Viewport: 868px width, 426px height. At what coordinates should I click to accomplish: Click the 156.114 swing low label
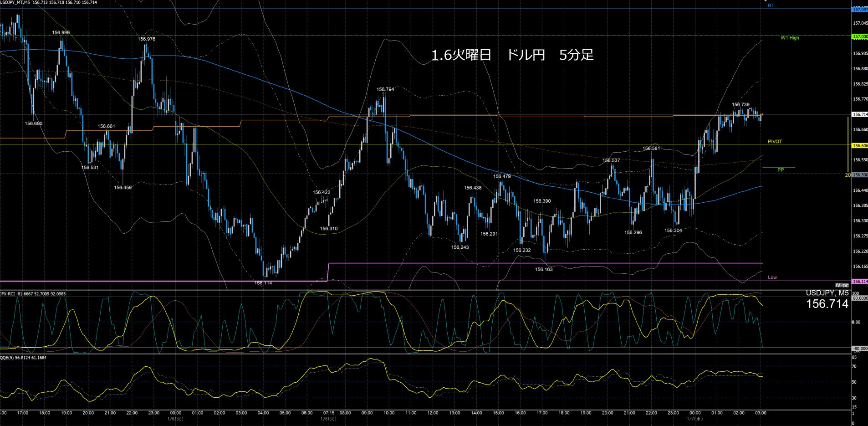263,283
